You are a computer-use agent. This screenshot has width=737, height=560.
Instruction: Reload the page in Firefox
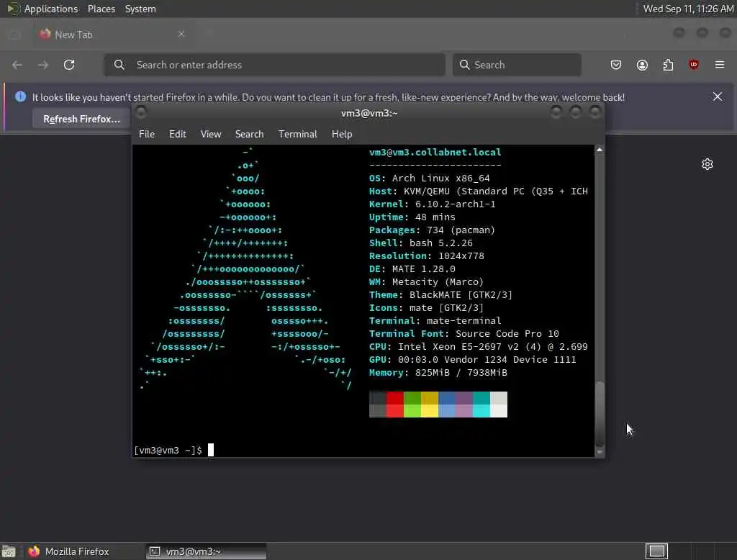pyautogui.click(x=69, y=65)
